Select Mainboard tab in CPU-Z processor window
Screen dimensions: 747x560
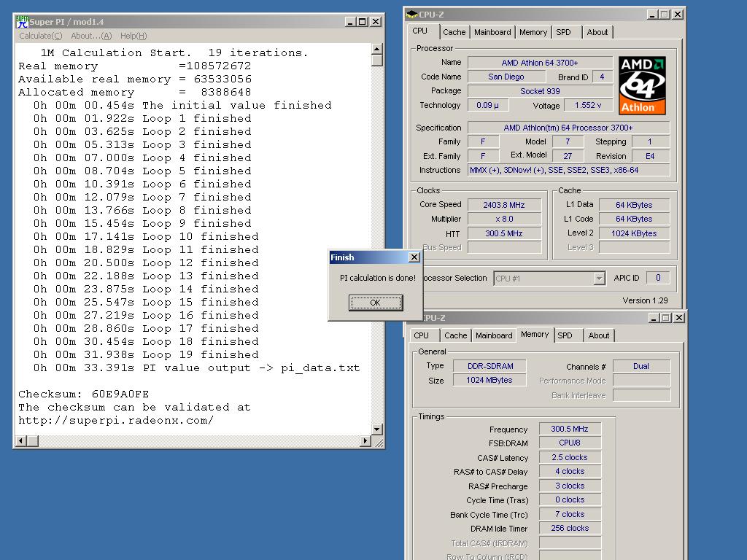[x=492, y=32]
